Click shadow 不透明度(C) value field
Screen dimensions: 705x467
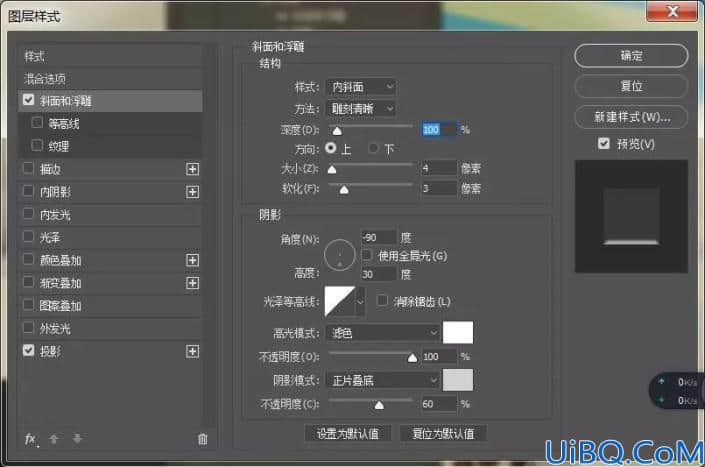pos(439,404)
